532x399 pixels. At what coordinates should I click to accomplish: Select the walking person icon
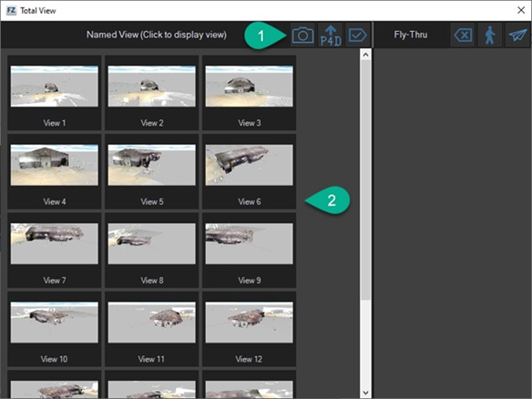489,35
